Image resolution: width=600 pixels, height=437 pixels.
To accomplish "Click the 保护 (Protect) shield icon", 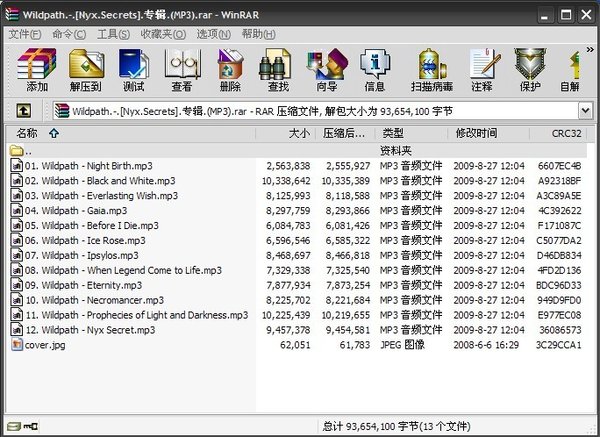I will [530, 70].
